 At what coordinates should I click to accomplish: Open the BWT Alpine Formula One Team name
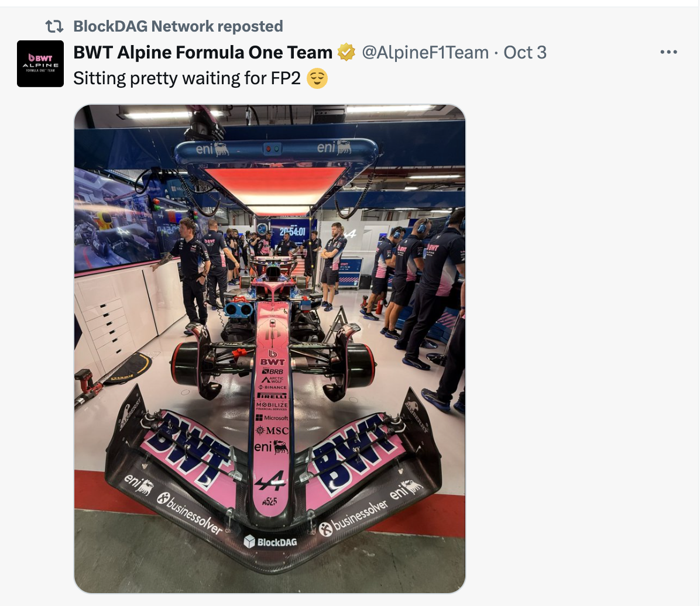click(203, 52)
